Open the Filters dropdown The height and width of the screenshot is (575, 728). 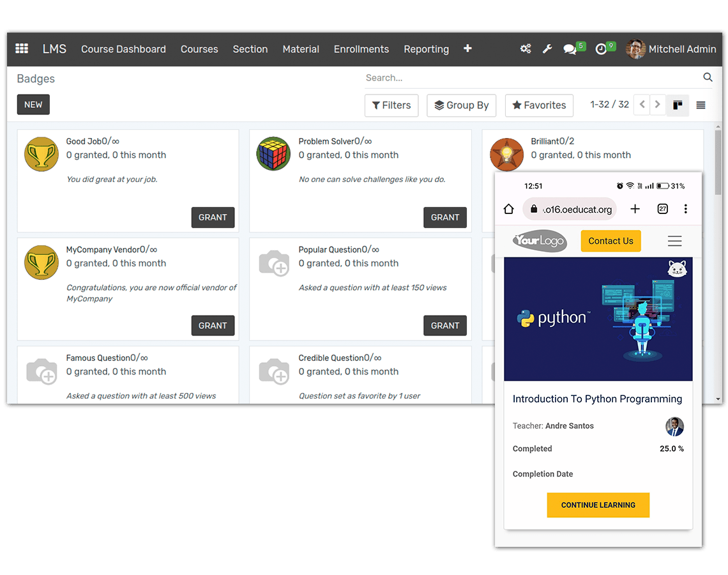click(x=391, y=105)
